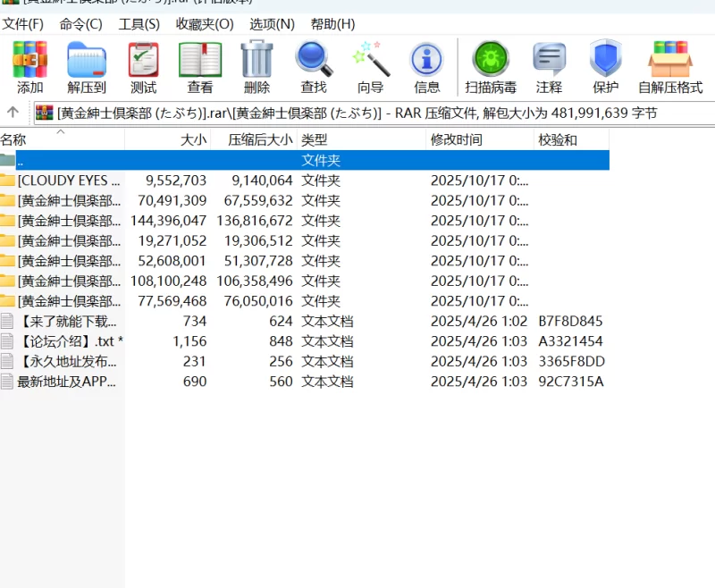
Task: Select folder row with size 144,396,047
Action: click(305, 221)
